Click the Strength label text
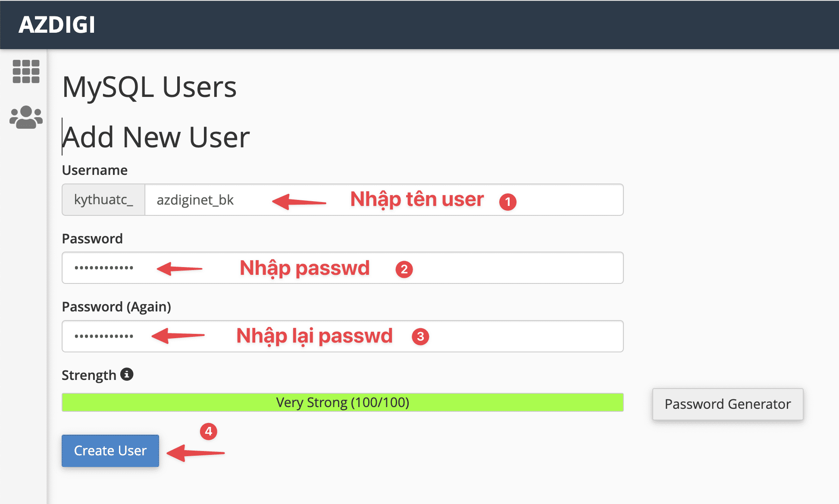 (89, 374)
